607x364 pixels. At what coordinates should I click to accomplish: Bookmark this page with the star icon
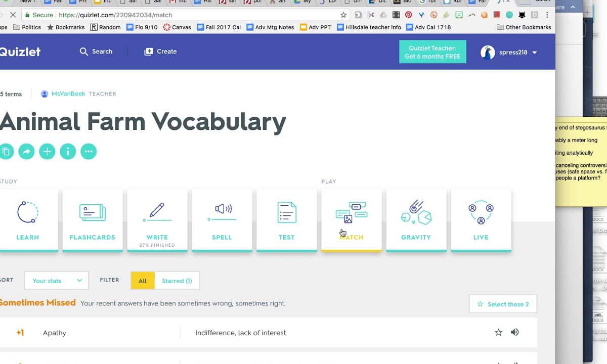click(x=343, y=15)
